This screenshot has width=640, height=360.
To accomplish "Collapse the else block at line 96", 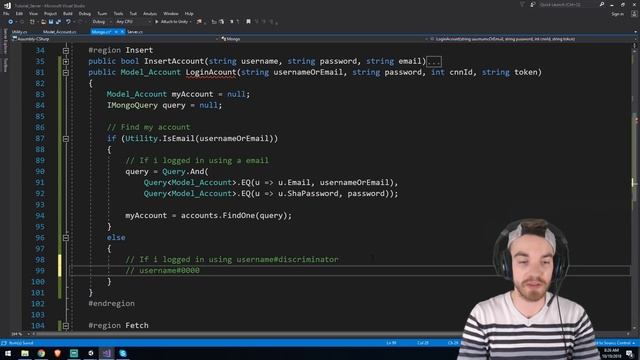I will 66,238.
